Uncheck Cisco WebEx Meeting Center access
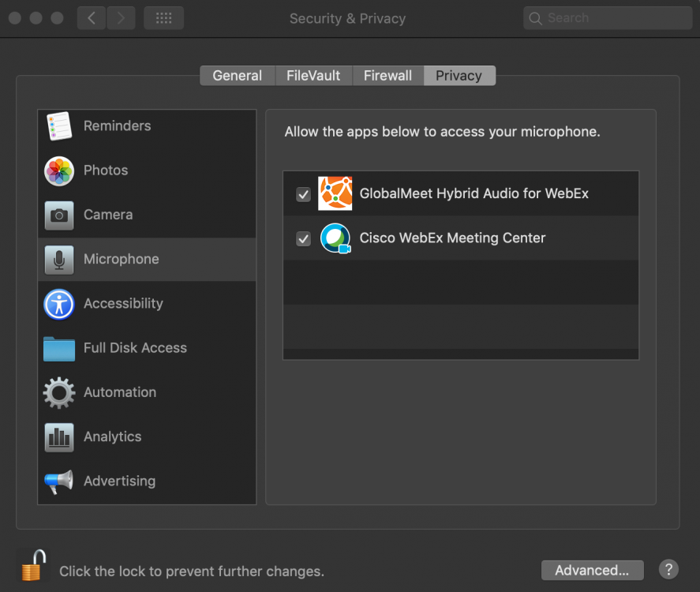This screenshot has width=700, height=592. pos(303,238)
